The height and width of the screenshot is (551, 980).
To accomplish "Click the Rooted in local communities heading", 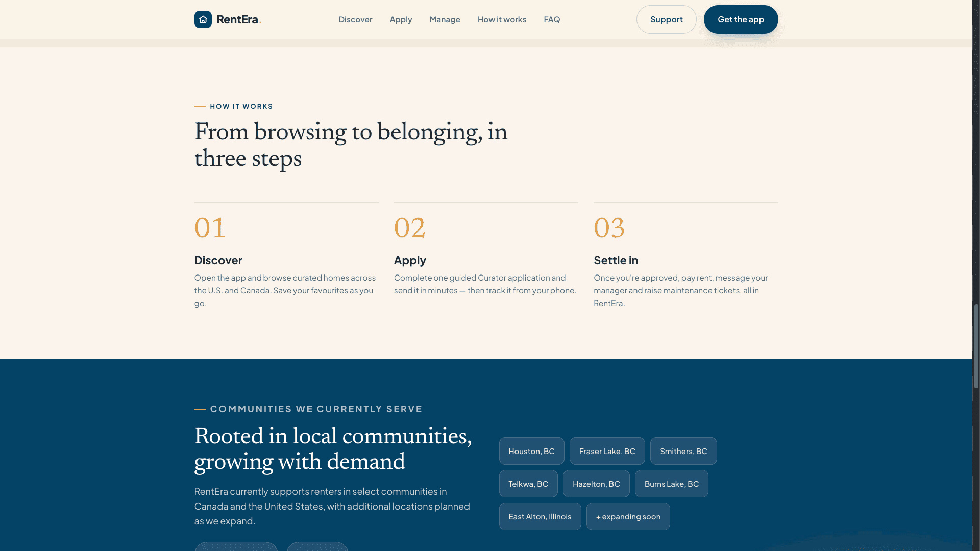I will pos(333,449).
